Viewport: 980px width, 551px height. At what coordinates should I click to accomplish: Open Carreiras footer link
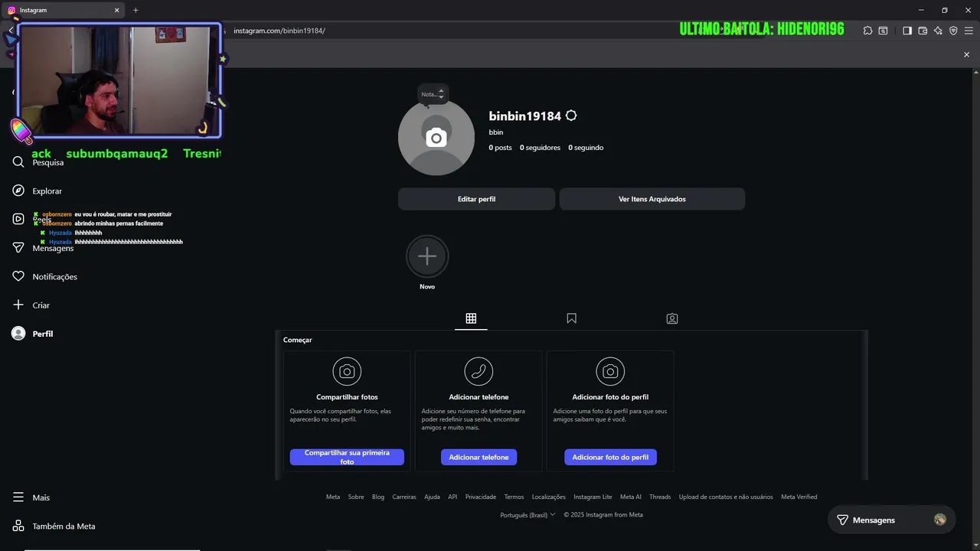404,497
